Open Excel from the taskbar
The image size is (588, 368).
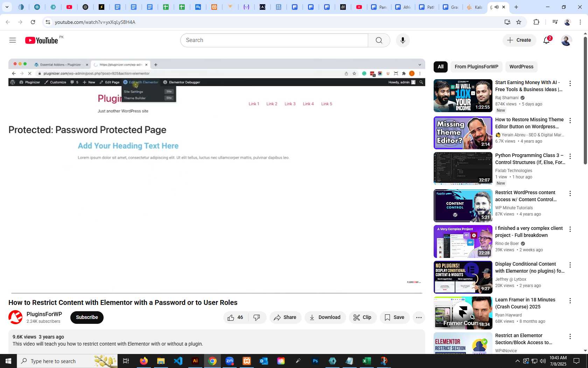click(x=367, y=361)
